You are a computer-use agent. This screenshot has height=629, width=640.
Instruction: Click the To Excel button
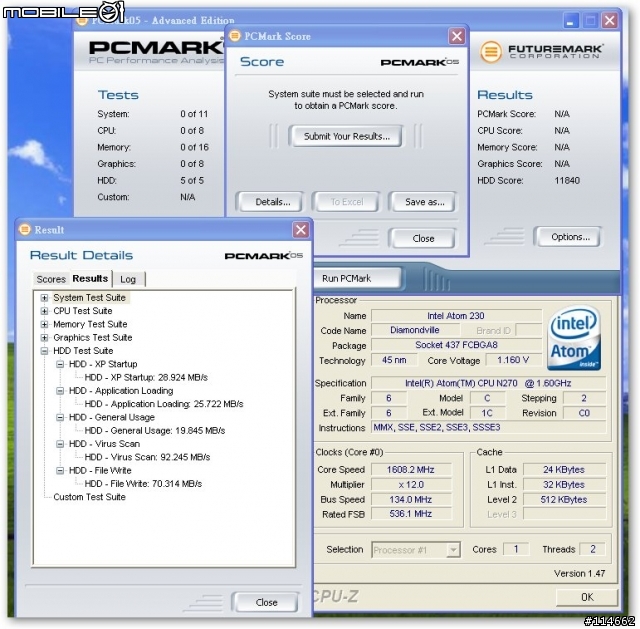[x=347, y=202]
